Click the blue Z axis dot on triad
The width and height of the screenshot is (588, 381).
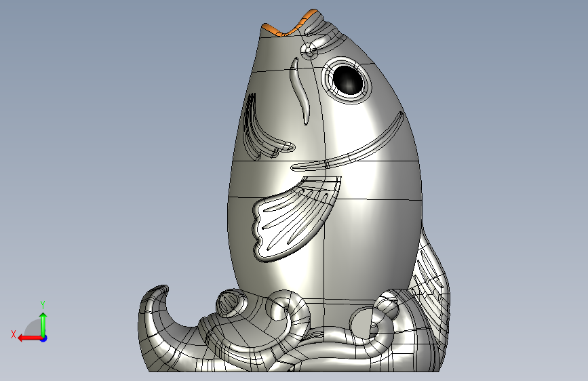(44, 338)
